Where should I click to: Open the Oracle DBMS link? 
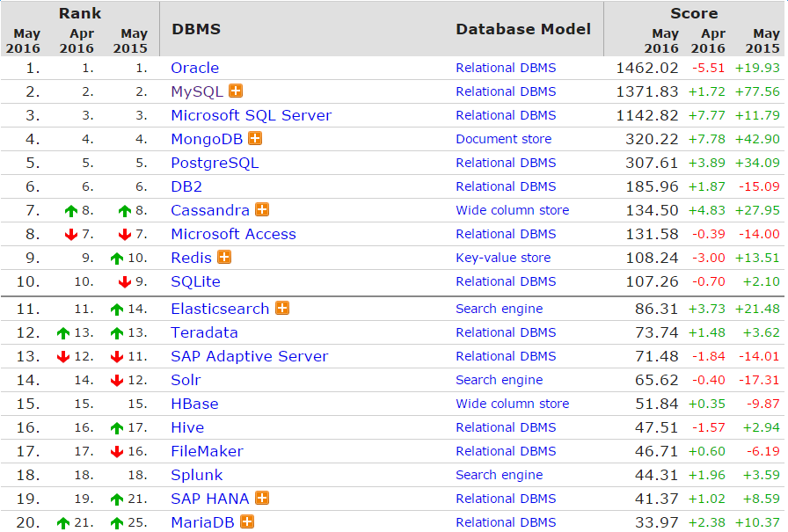click(195, 68)
